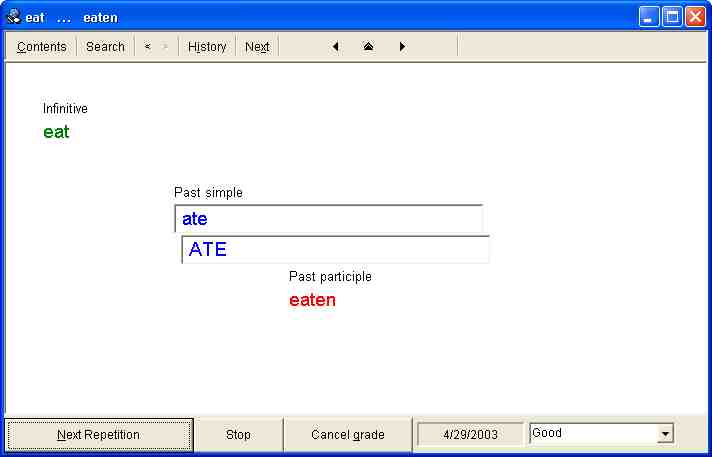Viewport: 712px width, 457px height.
Task: Click the right-pointing triangle navigation arrow
Action: [x=402, y=47]
